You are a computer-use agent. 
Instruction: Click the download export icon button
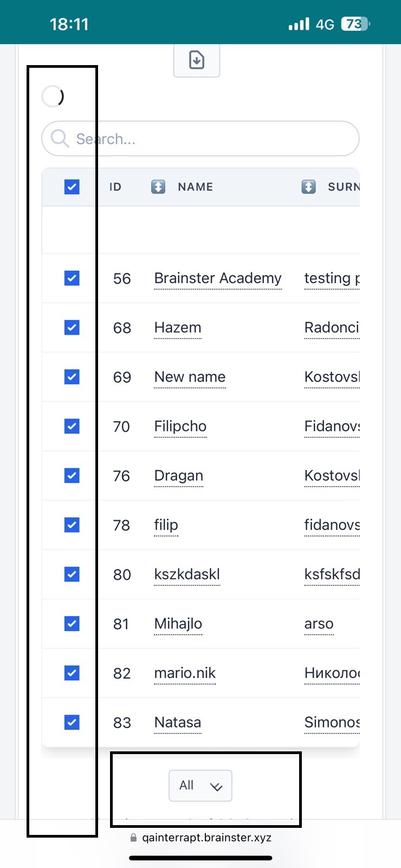(x=196, y=60)
